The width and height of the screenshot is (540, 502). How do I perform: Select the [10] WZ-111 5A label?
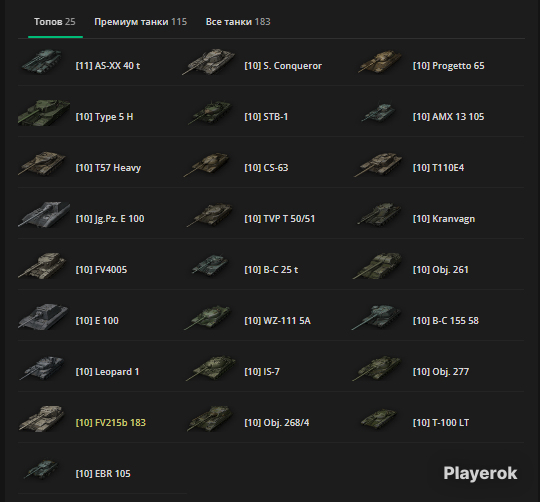278,321
